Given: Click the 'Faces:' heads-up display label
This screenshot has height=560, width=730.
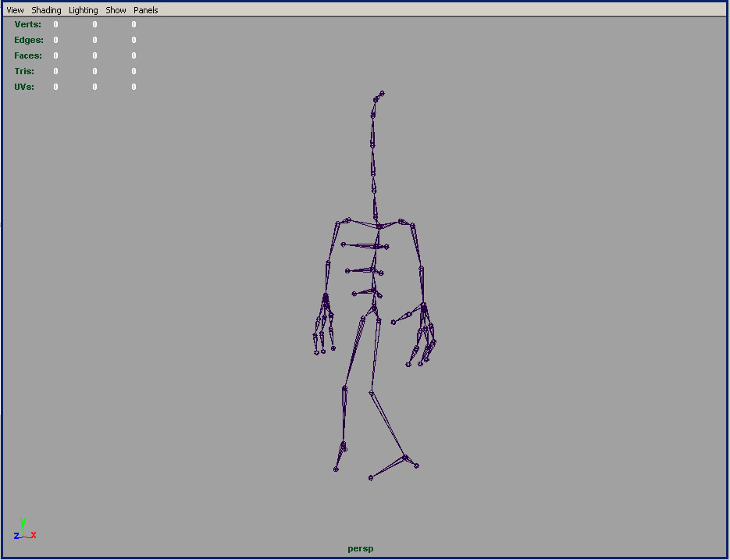Looking at the screenshot, I should tap(28, 55).
